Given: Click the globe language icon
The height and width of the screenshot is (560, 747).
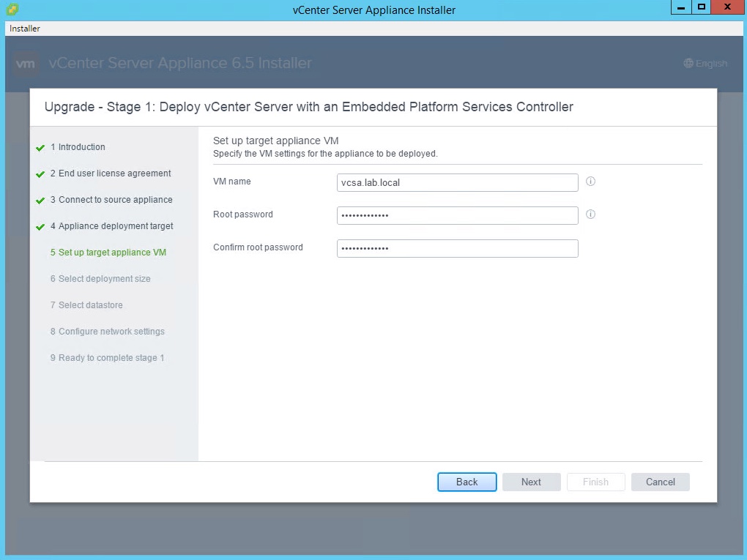Looking at the screenshot, I should [688, 64].
